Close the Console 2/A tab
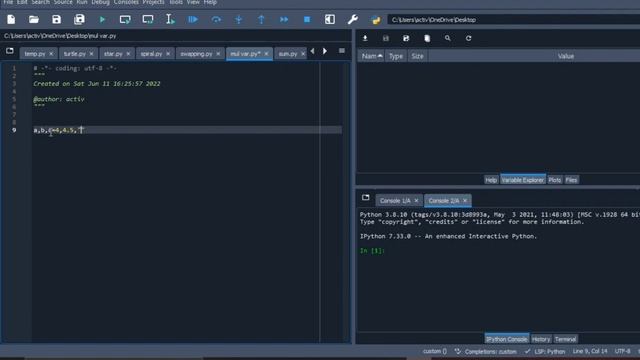Viewport: 640px width, 360px height. 465,200
